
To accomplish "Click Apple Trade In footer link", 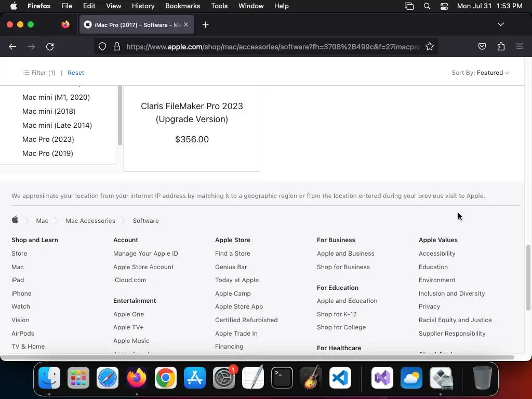I will click(236, 334).
